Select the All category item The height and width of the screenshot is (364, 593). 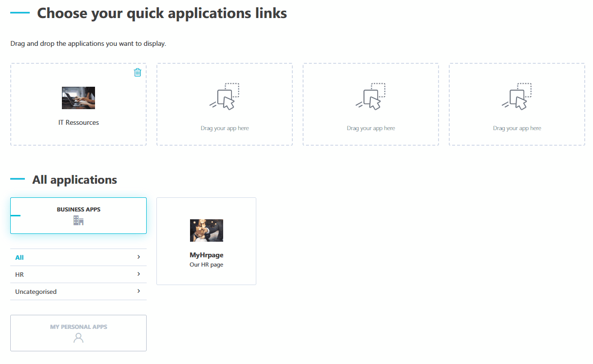(78, 257)
